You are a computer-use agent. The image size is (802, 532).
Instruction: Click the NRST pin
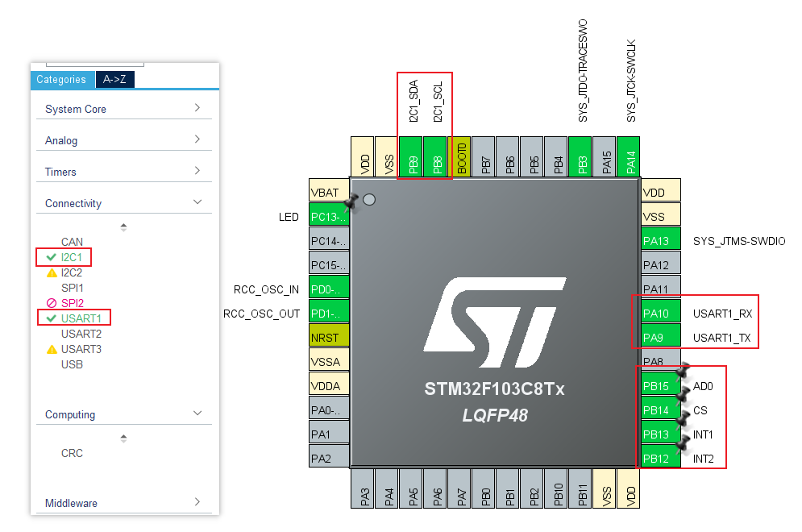(329, 335)
